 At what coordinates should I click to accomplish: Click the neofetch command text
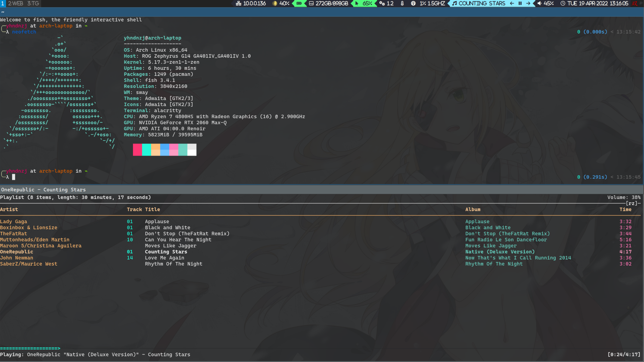[x=24, y=32]
